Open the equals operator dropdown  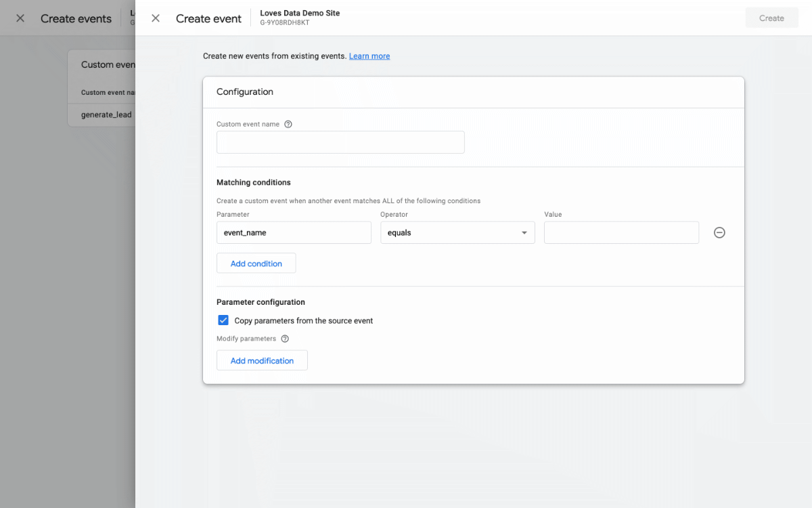[457, 232]
